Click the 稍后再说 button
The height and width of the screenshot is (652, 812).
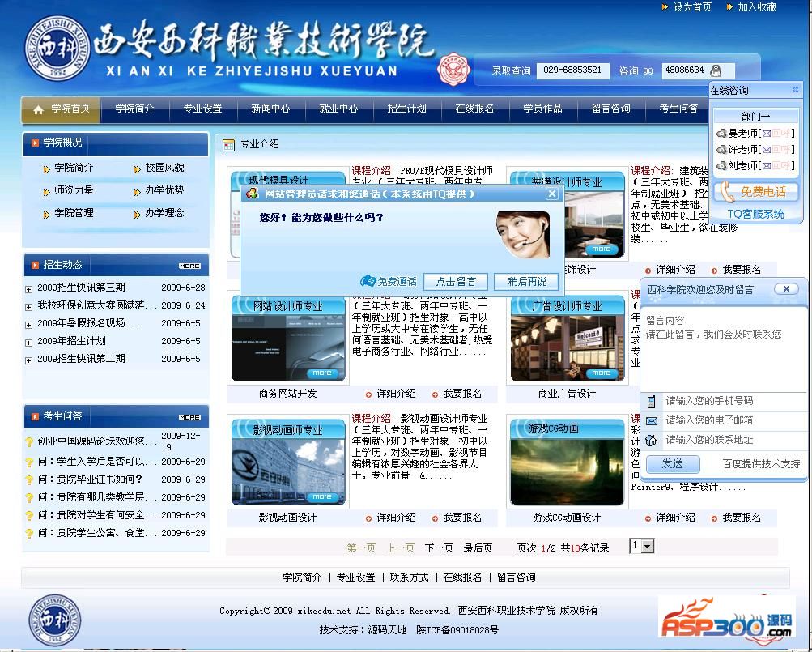point(527,281)
